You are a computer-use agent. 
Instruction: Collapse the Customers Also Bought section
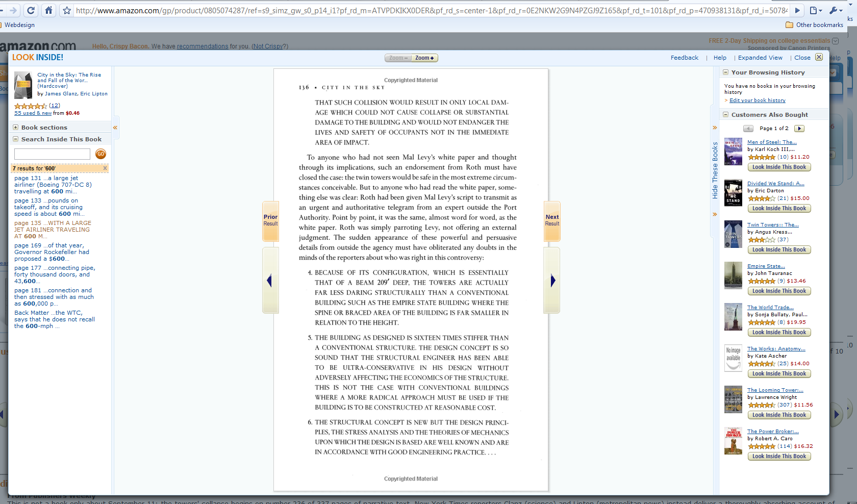point(725,115)
